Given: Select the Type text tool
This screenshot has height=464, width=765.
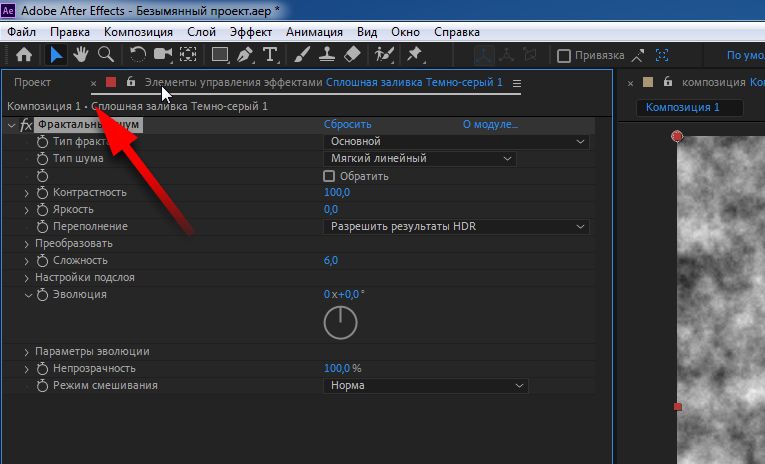Looking at the screenshot, I should (x=270, y=55).
